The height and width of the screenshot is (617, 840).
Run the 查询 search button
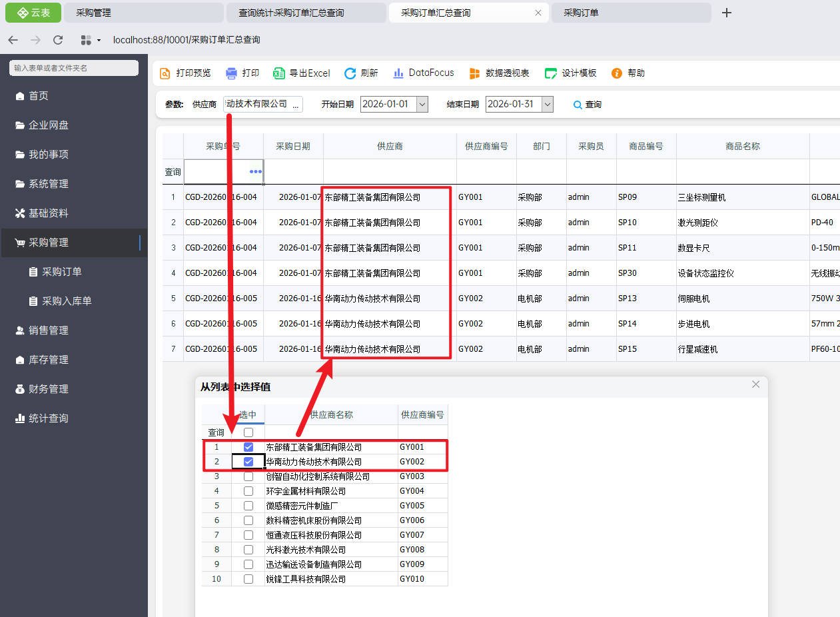click(x=588, y=105)
